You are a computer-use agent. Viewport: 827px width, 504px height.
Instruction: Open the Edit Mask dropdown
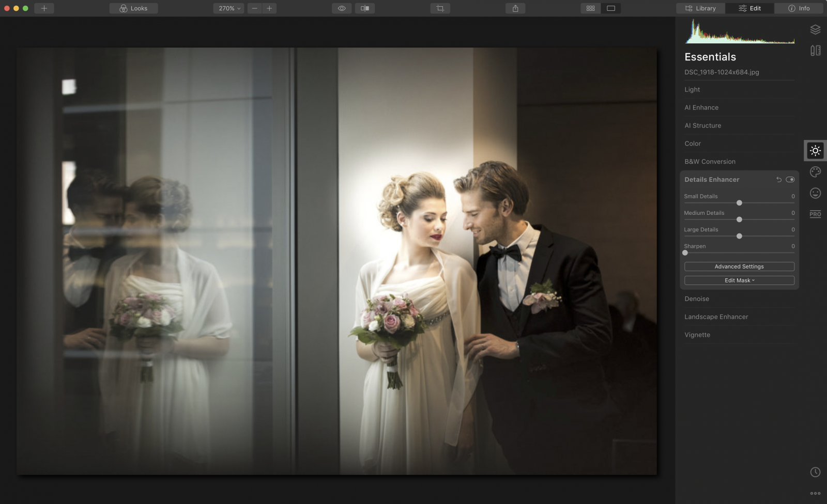(739, 280)
